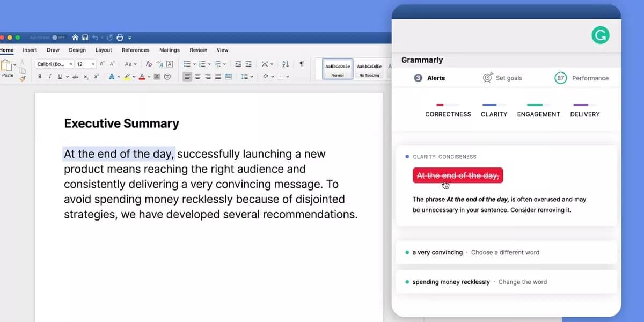Viewport: 644px width, 322px height.
Task: Apply the red font color
Action: click(x=142, y=77)
